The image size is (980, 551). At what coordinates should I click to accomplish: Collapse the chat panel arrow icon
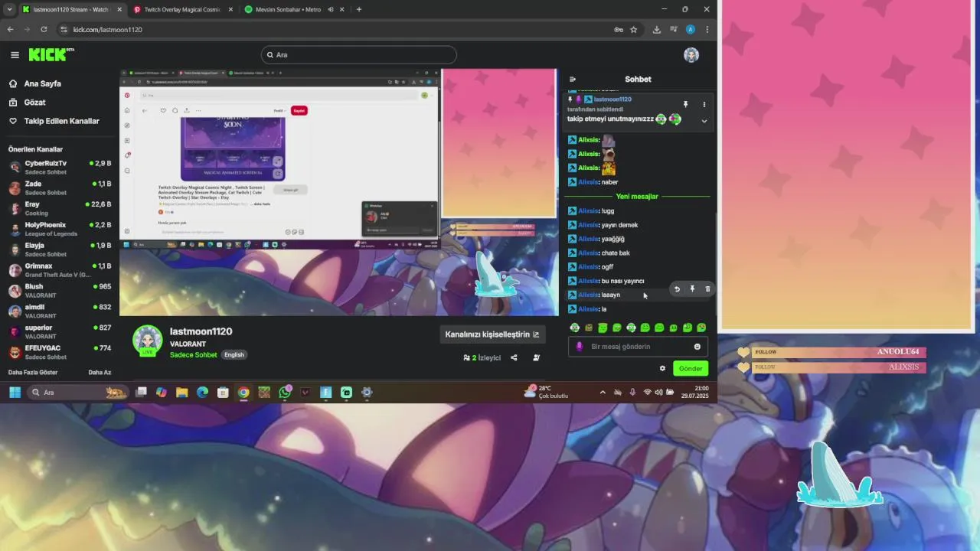[x=572, y=79]
